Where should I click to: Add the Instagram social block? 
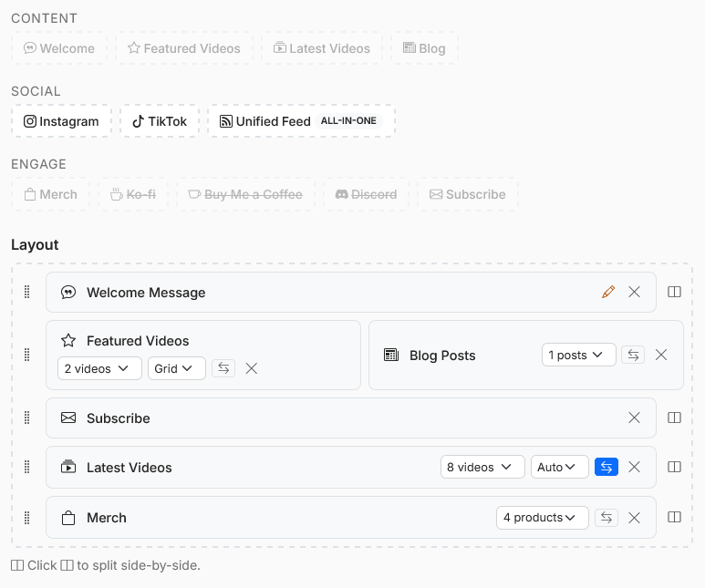[61, 121]
